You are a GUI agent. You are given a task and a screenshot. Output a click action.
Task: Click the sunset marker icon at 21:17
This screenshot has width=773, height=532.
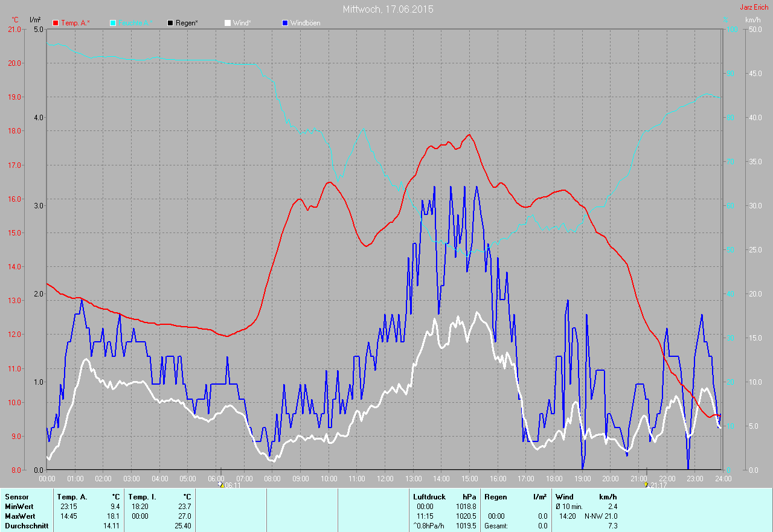646,484
